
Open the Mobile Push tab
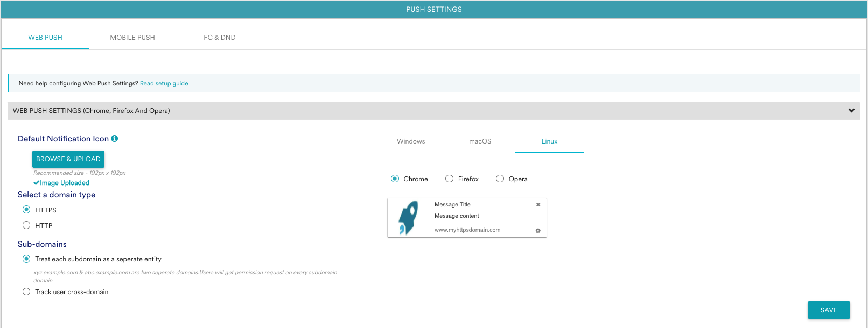coord(132,38)
